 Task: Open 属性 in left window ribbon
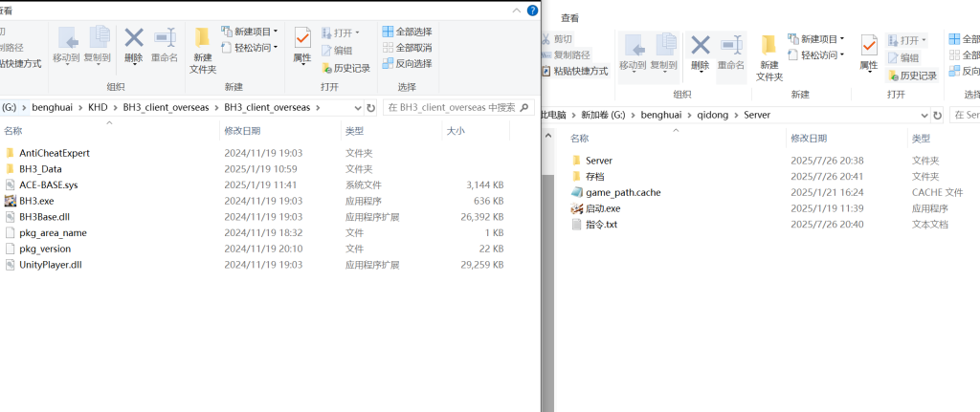[302, 44]
